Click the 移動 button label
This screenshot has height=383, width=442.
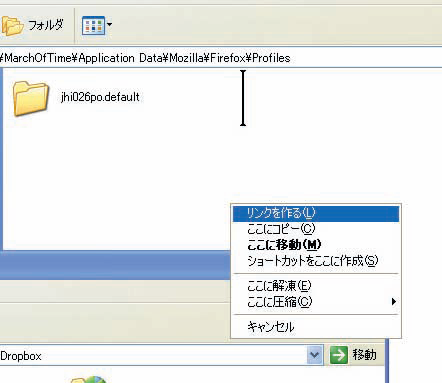(x=364, y=354)
